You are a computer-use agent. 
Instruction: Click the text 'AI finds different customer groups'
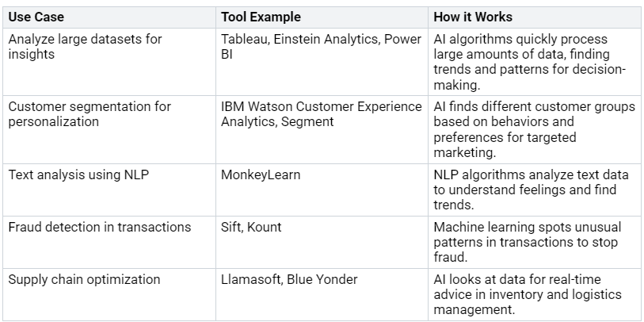click(534, 106)
